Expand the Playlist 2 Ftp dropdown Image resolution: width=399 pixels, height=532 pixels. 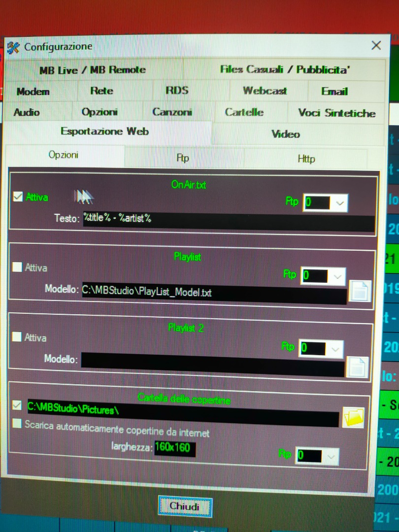(x=335, y=349)
